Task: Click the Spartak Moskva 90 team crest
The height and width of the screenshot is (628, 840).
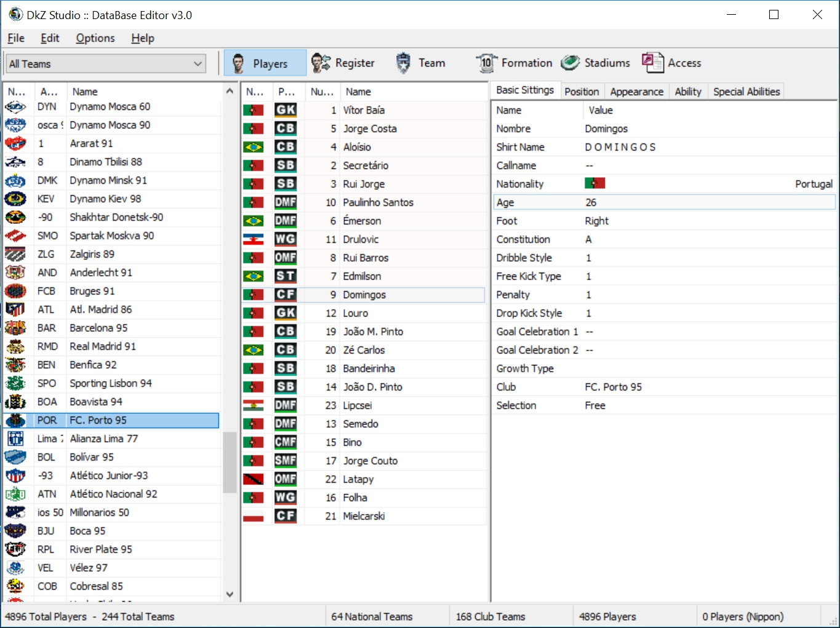Action: click(x=15, y=236)
